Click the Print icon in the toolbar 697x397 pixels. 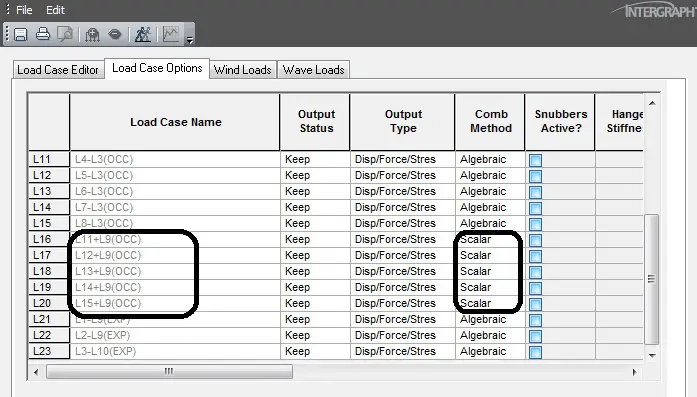(x=43, y=34)
